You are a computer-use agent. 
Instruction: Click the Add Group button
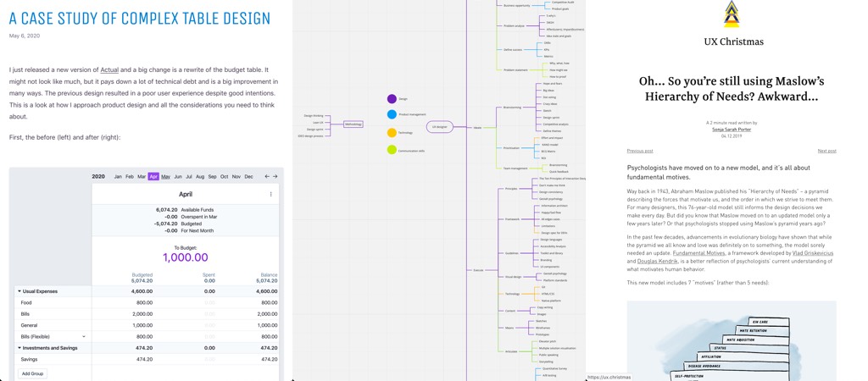coord(33,373)
